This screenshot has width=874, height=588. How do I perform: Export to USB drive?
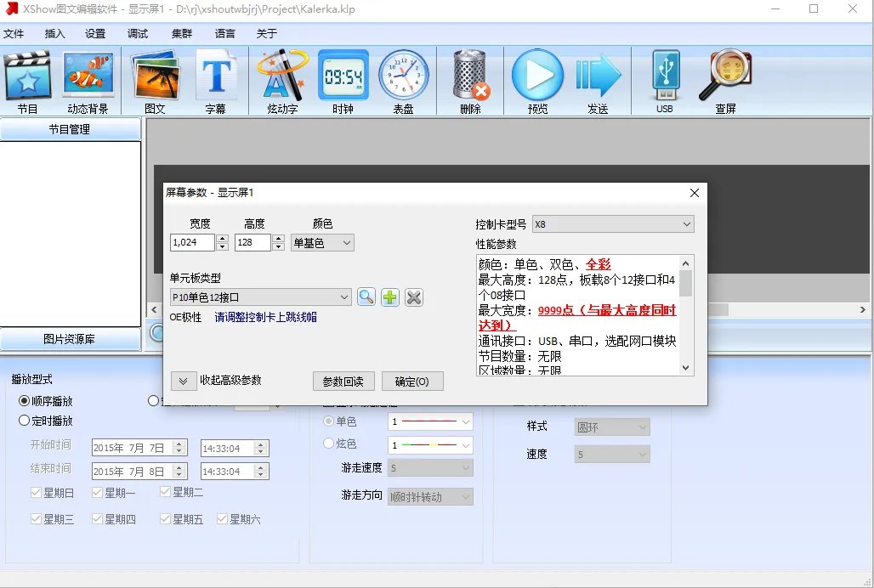pyautogui.click(x=664, y=79)
